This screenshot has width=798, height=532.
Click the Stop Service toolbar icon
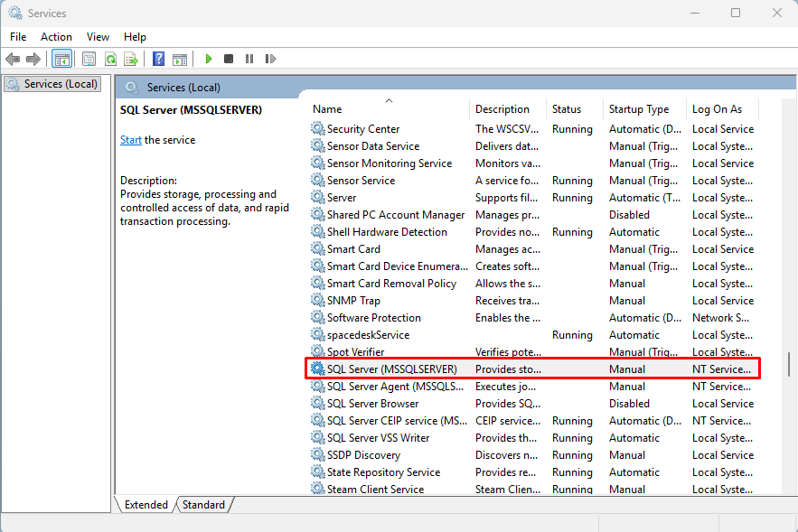tap(229, 59)
